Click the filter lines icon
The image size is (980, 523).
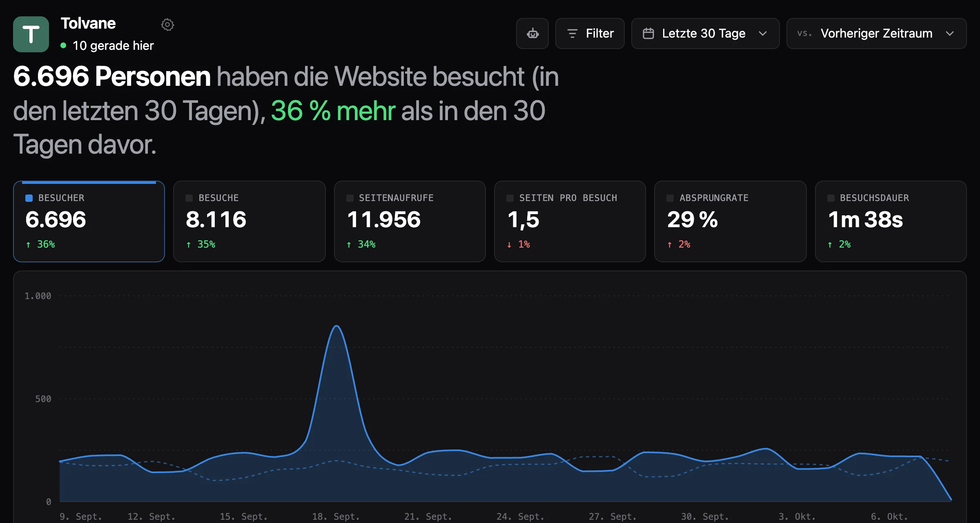coord(572,34)
